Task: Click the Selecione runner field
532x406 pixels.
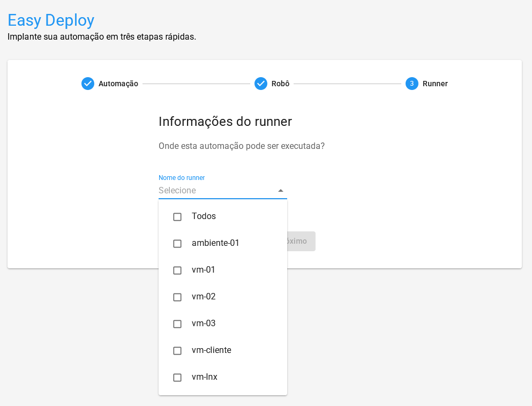Action: tap(214, 191)
